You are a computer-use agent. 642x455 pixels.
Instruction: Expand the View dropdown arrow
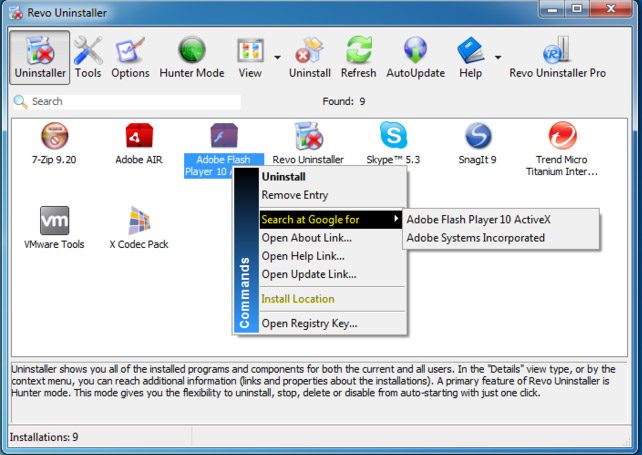(277, 57)
